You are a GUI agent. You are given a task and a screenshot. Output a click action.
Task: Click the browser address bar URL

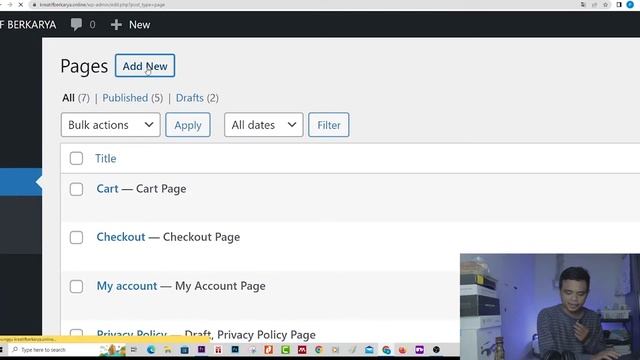(x=102, y=4)
